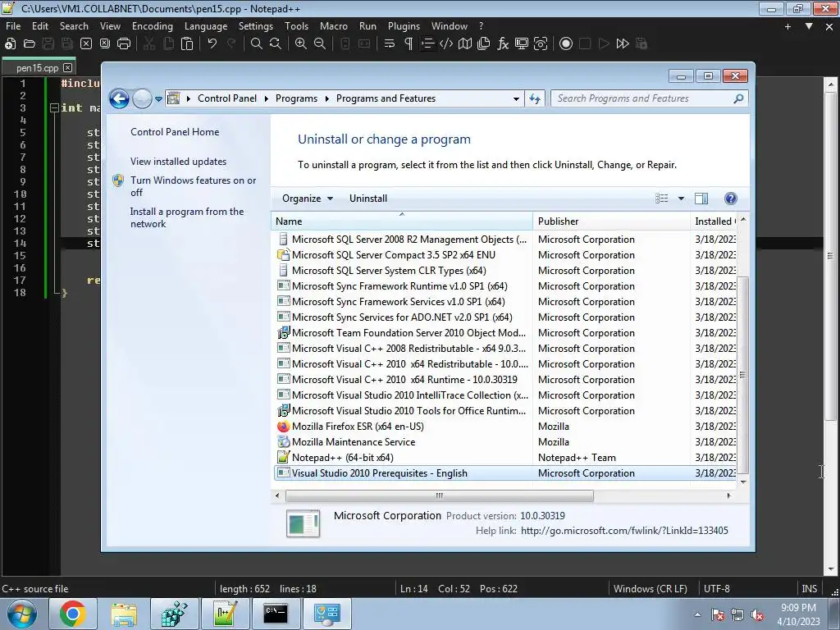Click the Change your view icon

point(662,199)
